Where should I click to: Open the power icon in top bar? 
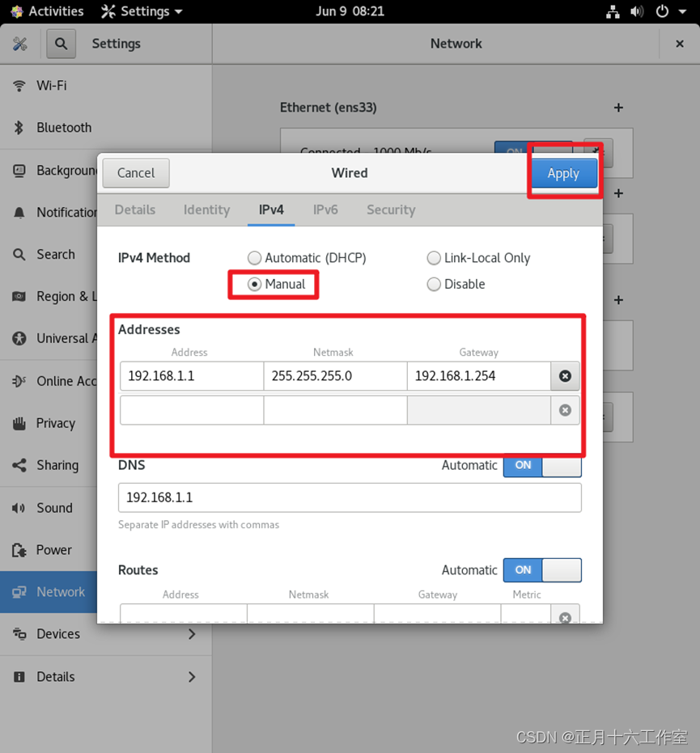pos(662,11)
